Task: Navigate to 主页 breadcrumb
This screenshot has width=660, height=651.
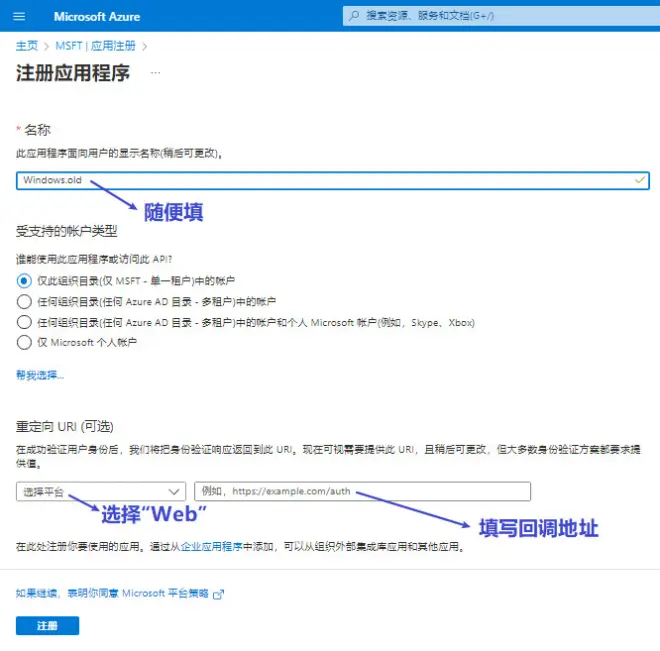Action: pyautogui.click(x=27, y=46)
